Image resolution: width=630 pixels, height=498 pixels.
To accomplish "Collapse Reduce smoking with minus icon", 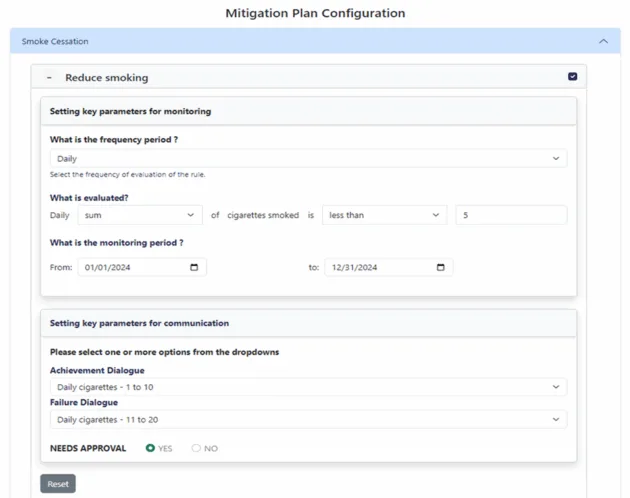I will coord(49,77).
